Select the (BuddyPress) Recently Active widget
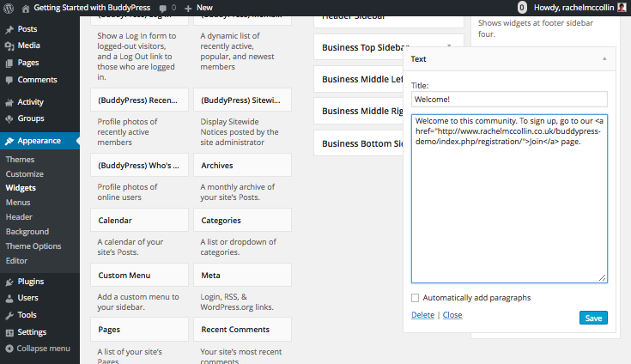631x364 pixels. click(x=139, y=100)
